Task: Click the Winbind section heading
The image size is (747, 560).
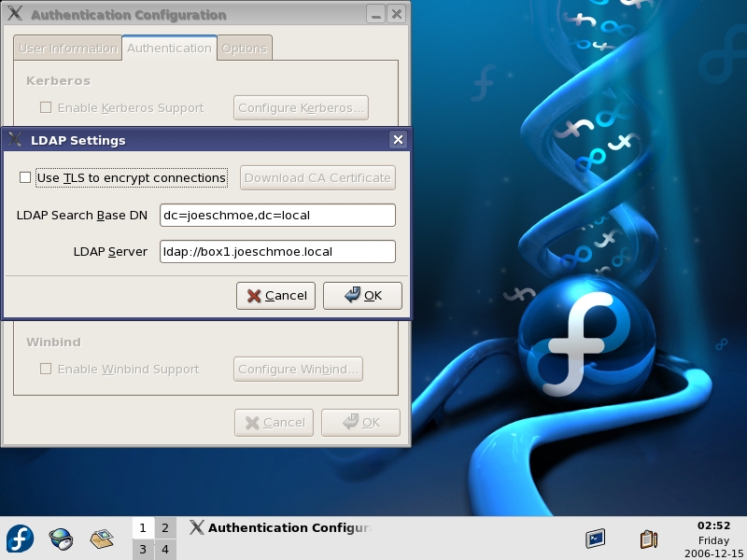Action: pos(54,342)
